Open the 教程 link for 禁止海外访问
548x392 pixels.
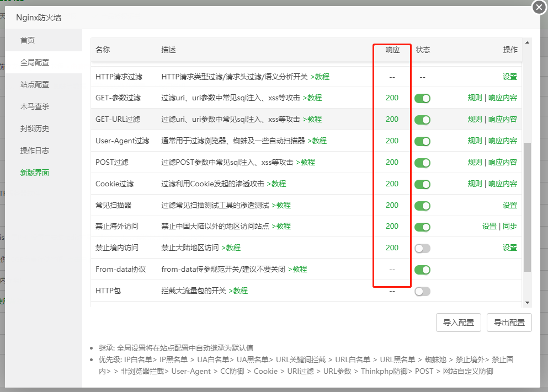coord(281,226)
